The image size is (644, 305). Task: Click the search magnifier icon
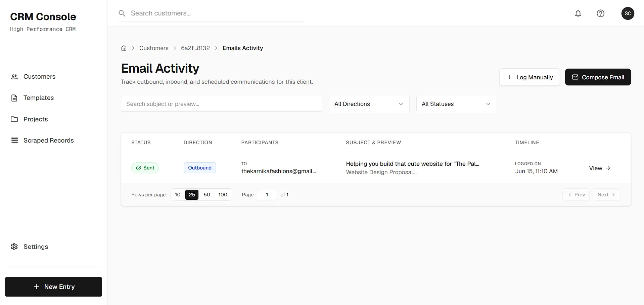point(122,13)
